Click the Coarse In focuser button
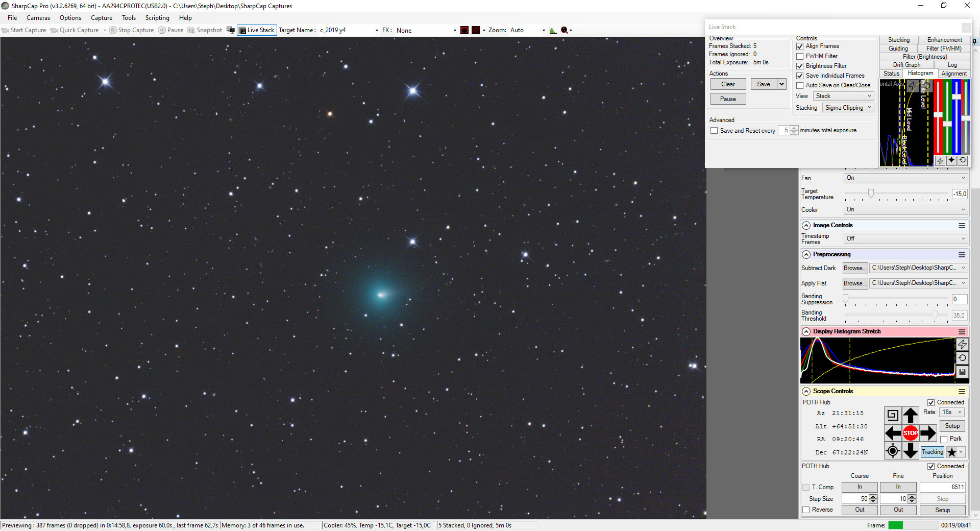The width and height of the screenshot is (980, 531). click(x=860, y=487)
